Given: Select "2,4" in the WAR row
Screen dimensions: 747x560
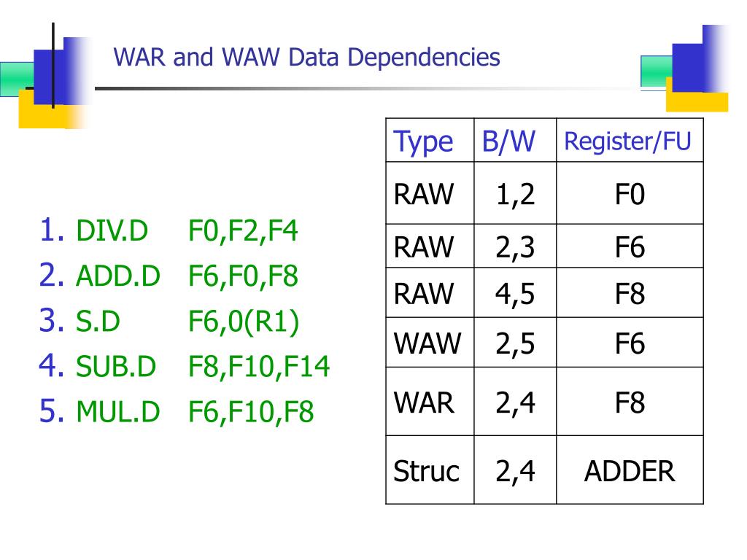Looking at the screenshot, I should pyautogui.click(x=515, y=403).
